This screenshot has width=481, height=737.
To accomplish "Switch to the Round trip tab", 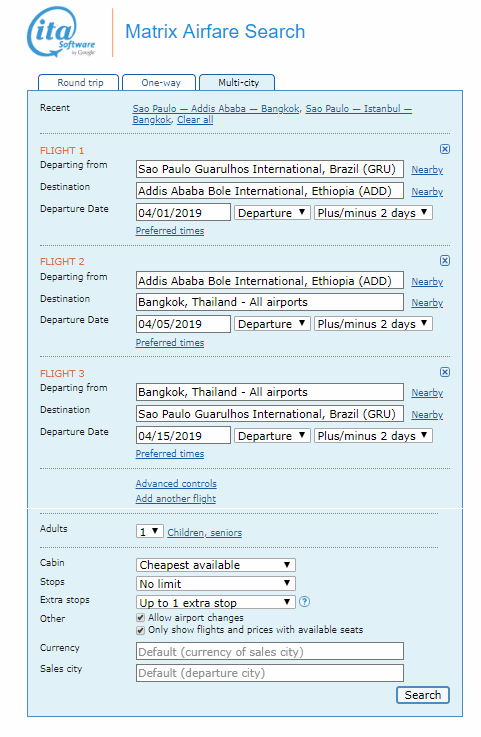I will click(x=79, y=83).
